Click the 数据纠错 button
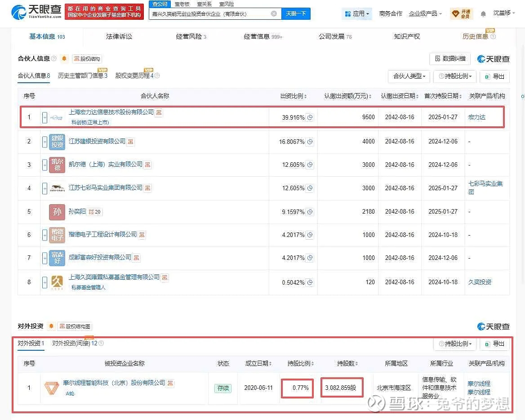This screenshot has height=420, width=525. (450, 59)
